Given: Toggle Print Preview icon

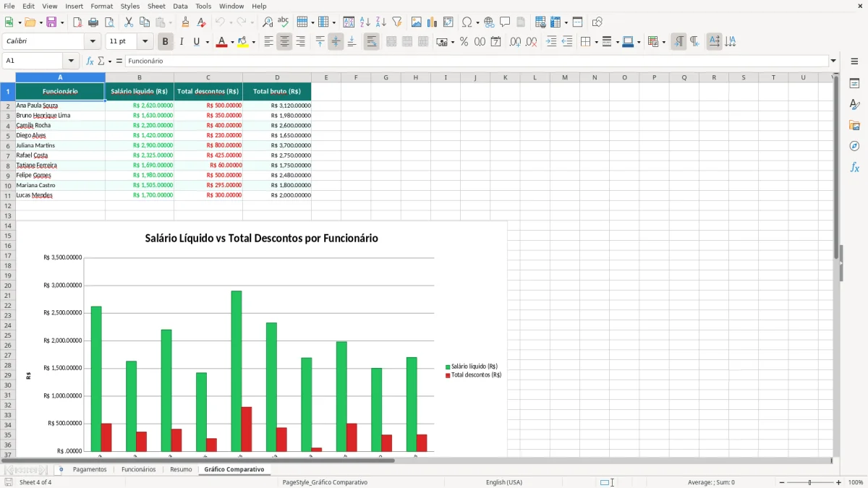Looking at the screenshot, I should coord(109,22).
